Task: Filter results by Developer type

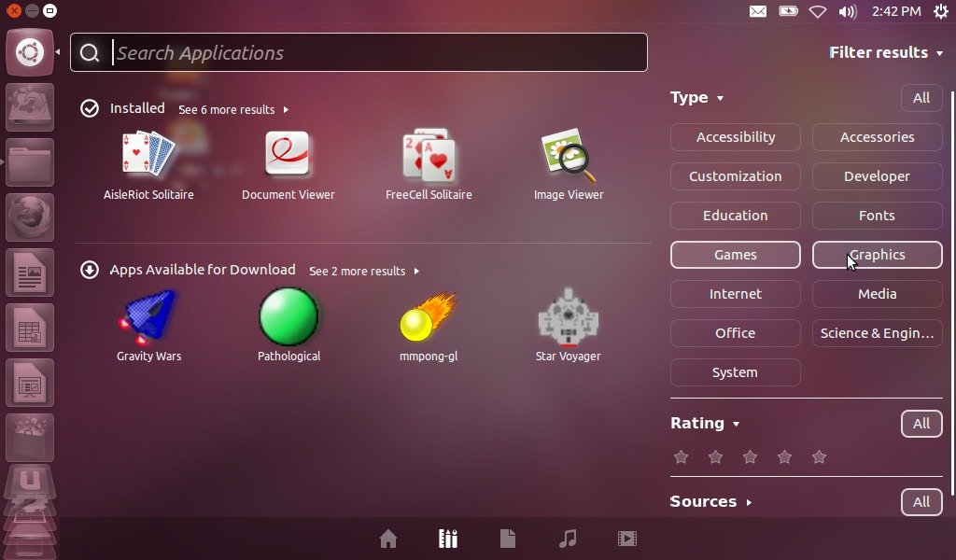Action: tap(878, 176)
